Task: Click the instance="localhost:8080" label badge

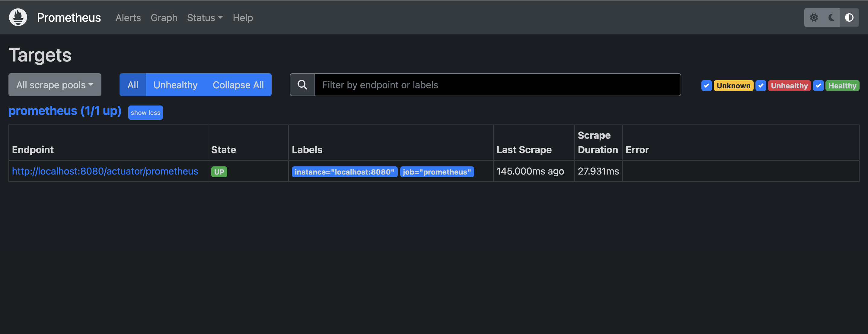Action: click(344, 172)
